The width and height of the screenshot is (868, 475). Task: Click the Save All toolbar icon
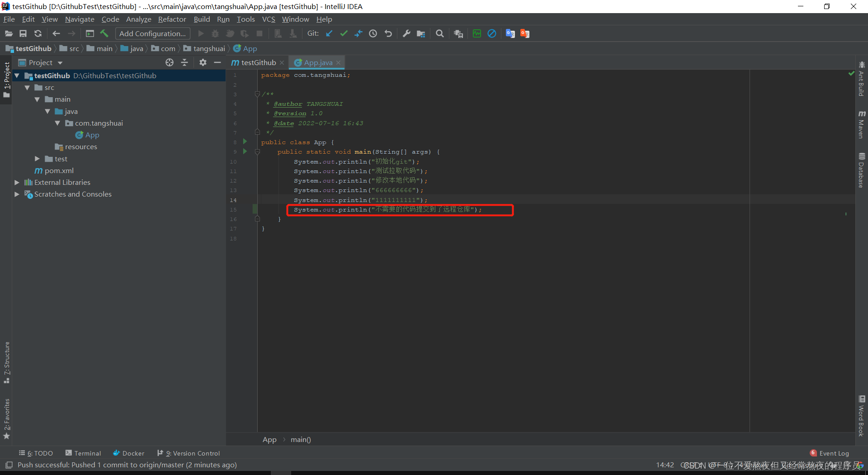point(23,33)
